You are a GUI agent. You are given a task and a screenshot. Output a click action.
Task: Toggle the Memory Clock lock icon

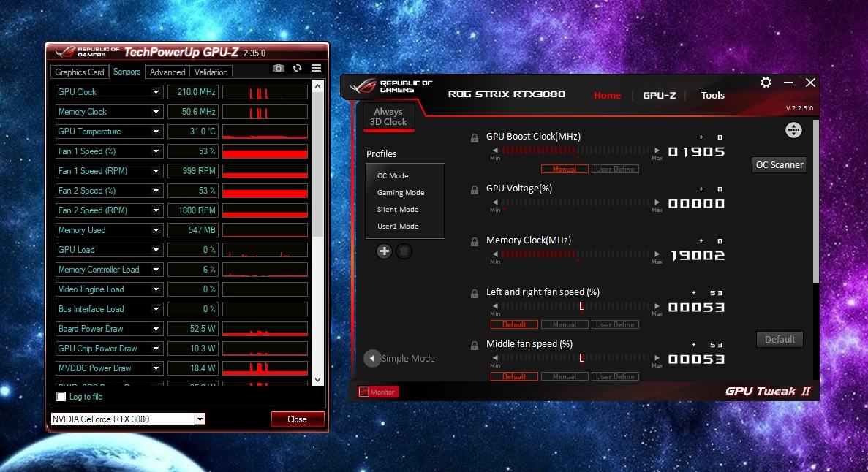[x=475, y=243]
